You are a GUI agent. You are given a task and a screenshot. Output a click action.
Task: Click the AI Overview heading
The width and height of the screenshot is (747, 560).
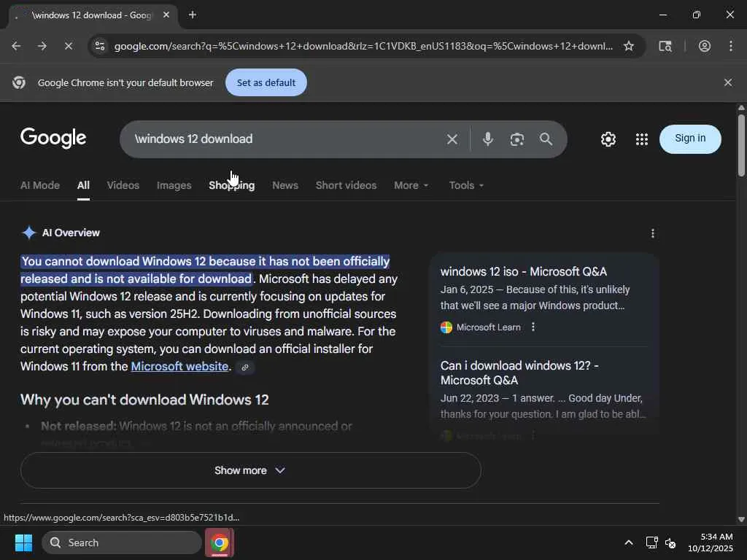pos(71,233)
